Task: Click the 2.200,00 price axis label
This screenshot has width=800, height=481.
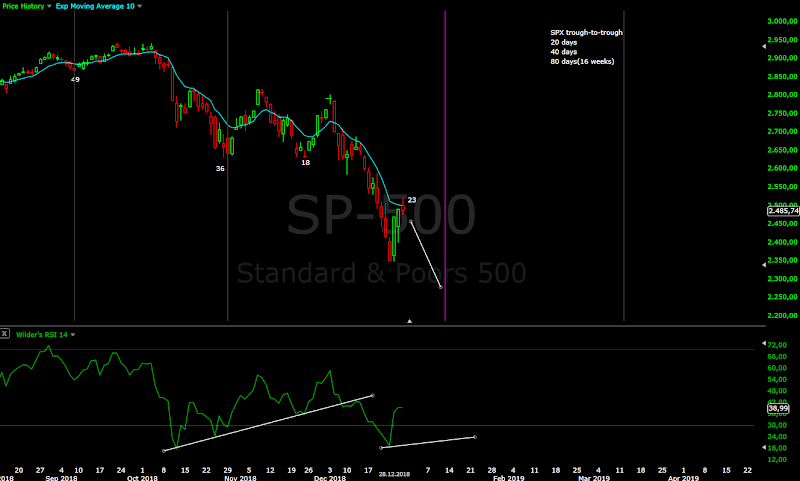Action: [782, 315]
